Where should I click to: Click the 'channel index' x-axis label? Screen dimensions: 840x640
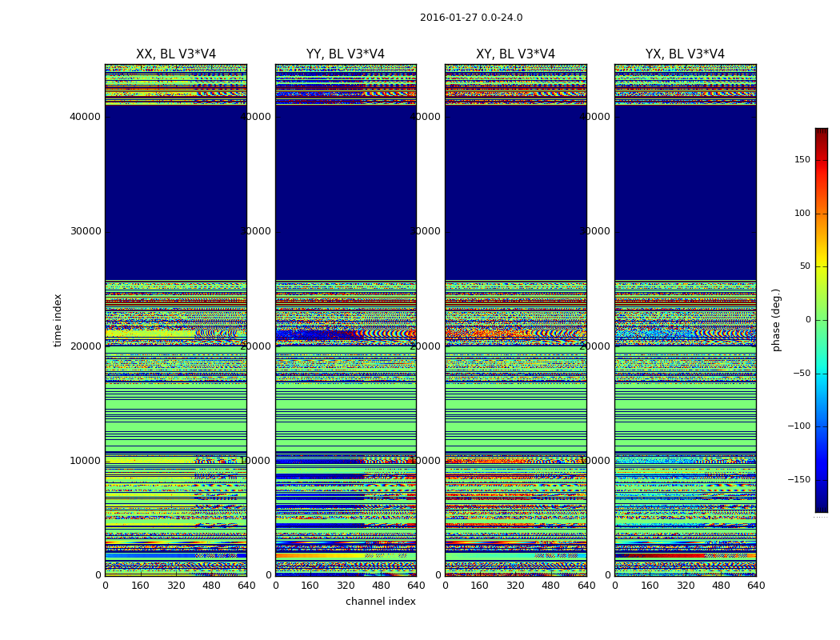coord(380,602)
